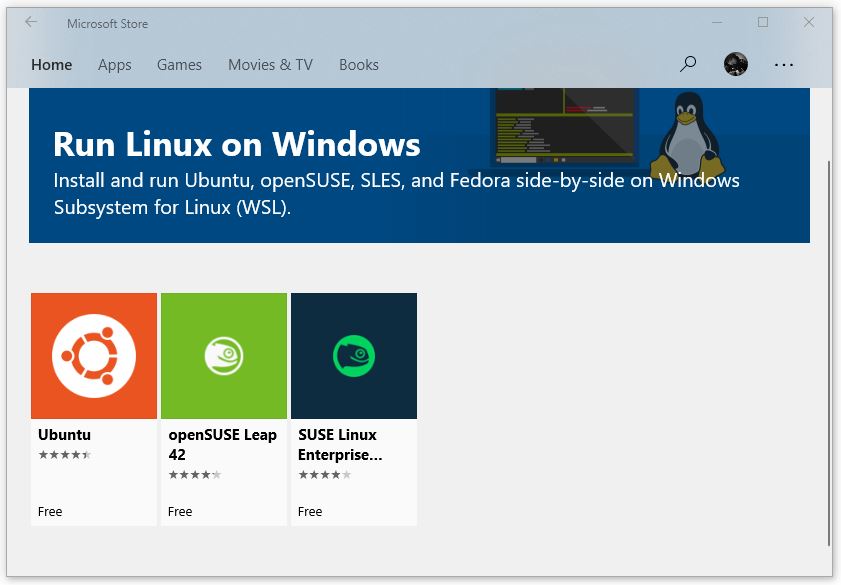
Task: Switch to the Books tab
Action: (359, 65)
